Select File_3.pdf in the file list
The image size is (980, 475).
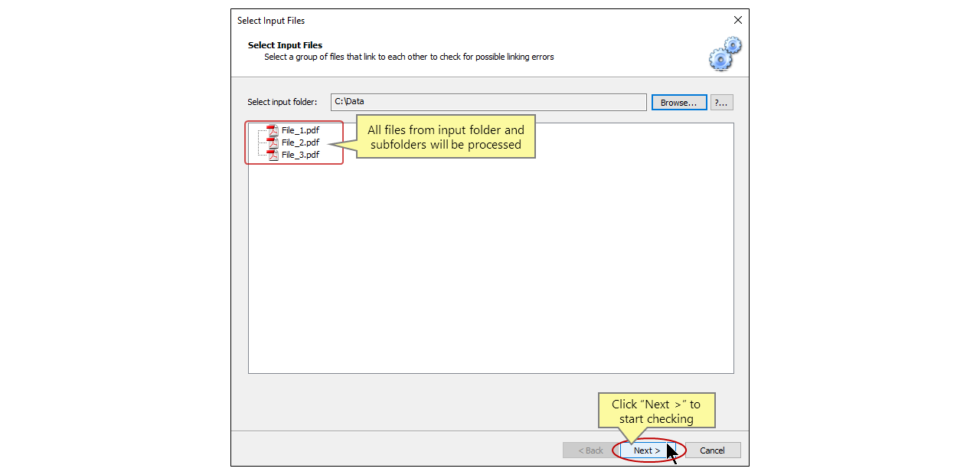pos(300,155)
